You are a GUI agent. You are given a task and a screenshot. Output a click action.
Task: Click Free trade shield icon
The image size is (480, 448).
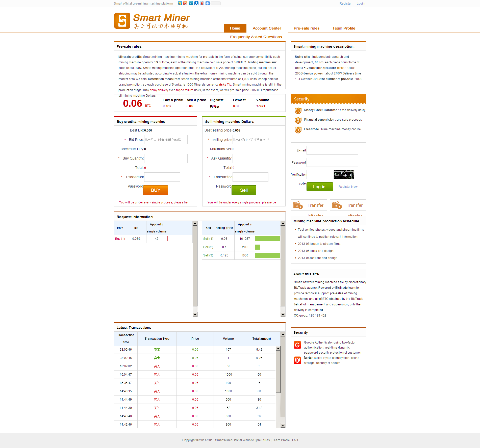point(298,130)
